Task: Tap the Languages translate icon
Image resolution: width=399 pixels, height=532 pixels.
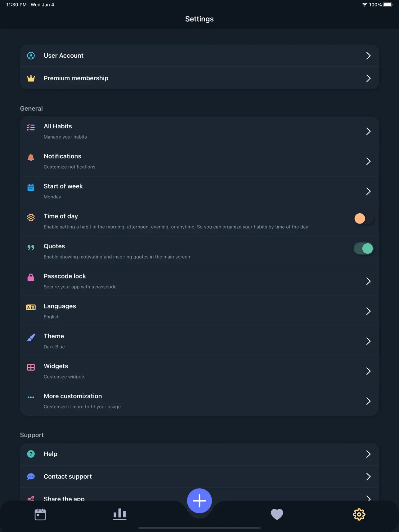Action: (31, 307)
